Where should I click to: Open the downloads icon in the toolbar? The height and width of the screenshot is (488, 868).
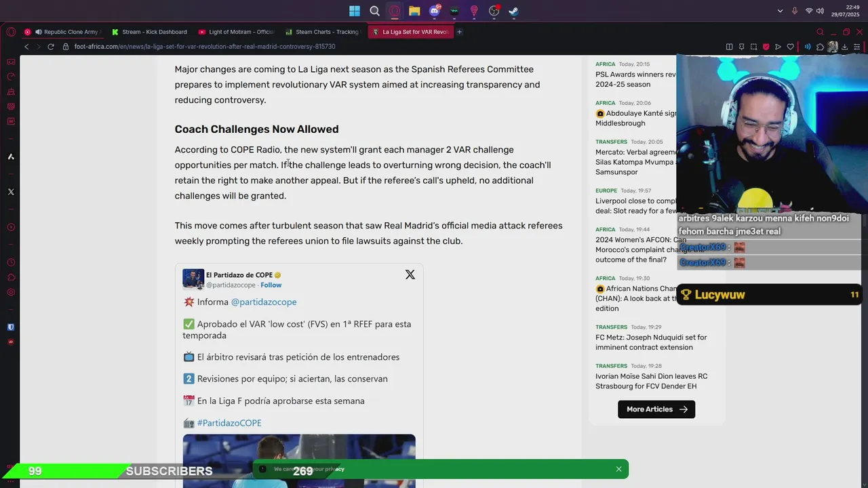(x=844, y=47)
